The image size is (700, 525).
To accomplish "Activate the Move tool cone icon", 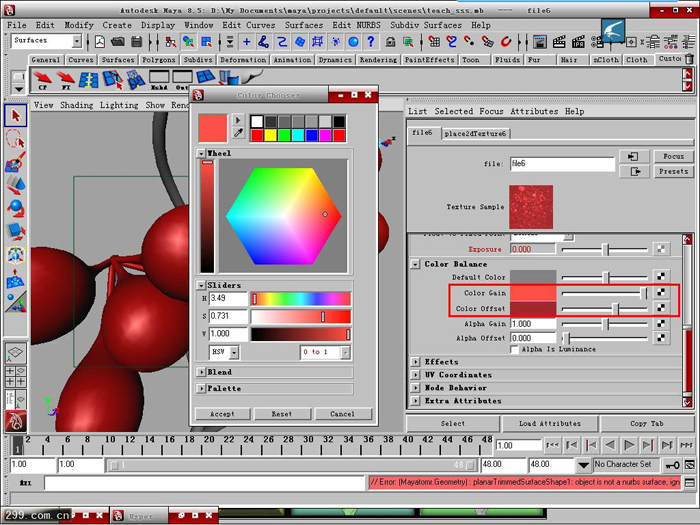I will point(16,185).
